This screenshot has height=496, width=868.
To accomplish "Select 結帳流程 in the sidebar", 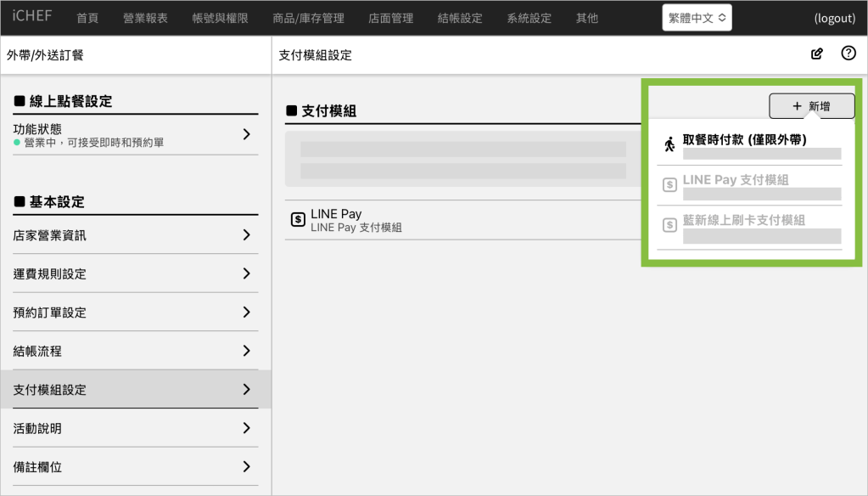I will (136, 351).
